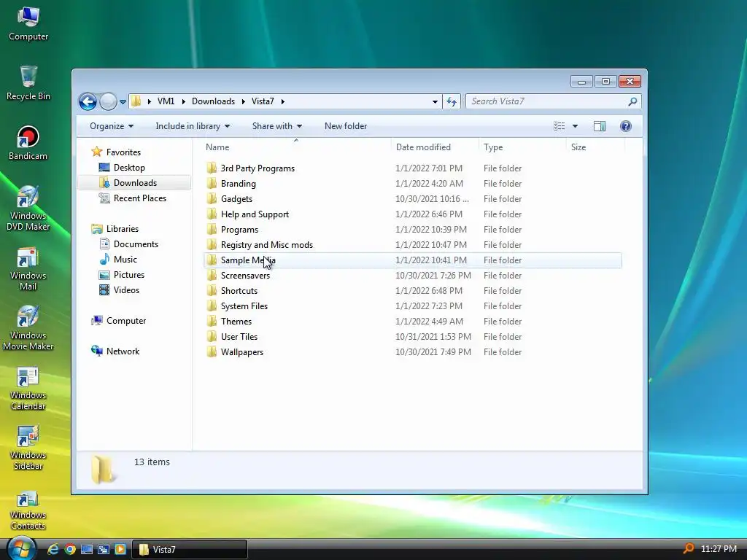Open the Help question-mark icon
The width and height of the screenshot is (747, 560).
click(625, 126)
